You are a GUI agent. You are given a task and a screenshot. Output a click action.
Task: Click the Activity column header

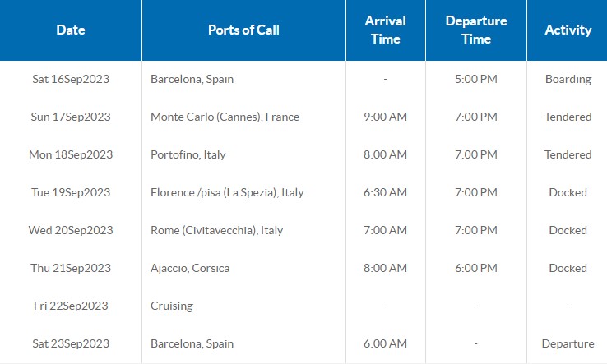pyautogui.click(x=568, y=30)
